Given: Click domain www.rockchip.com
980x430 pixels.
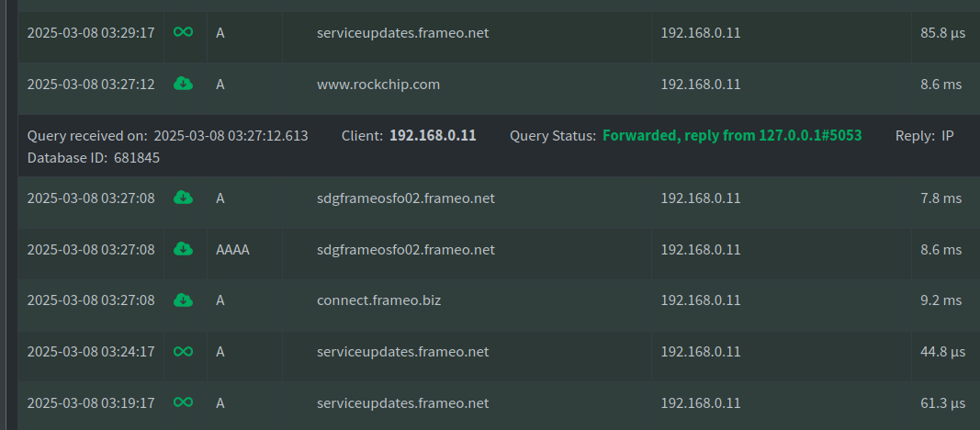Looking at the screenshot, I should (378, 85).
